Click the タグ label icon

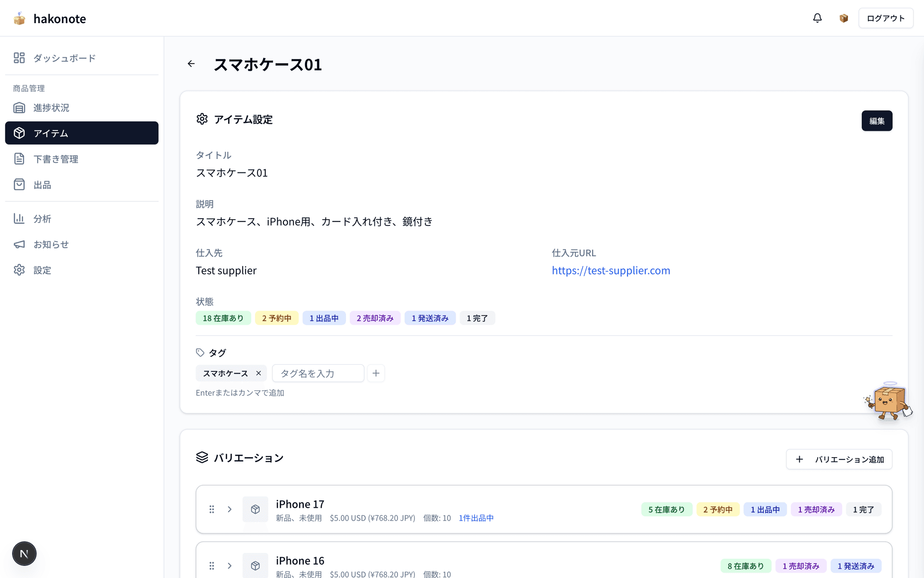(x=200, y=353)
